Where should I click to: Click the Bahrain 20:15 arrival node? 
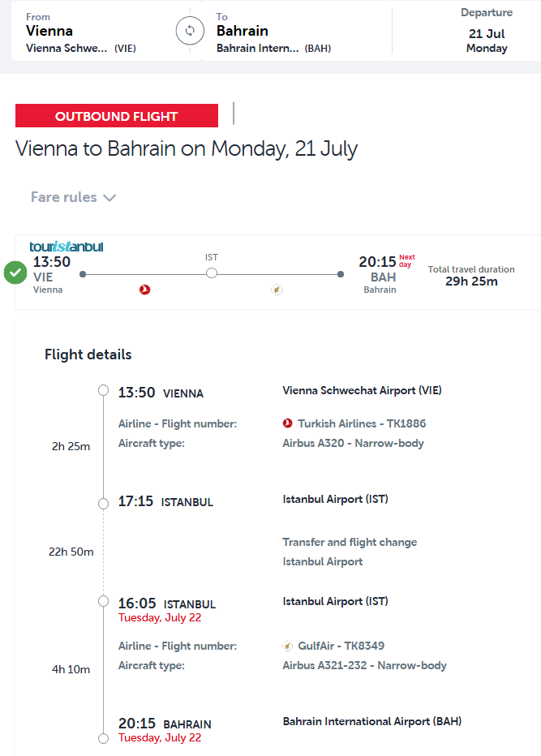(x=103, y=738)
